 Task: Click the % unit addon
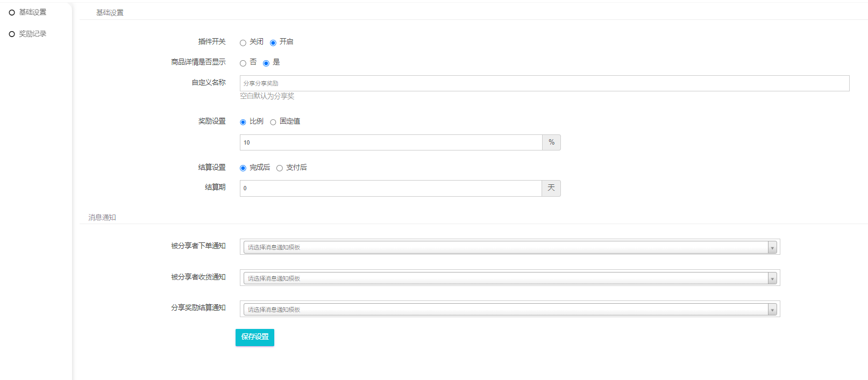coord(551,142)
